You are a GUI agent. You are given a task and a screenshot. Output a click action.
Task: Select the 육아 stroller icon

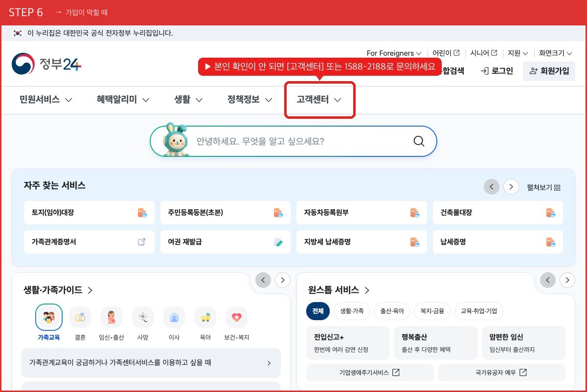205,317
